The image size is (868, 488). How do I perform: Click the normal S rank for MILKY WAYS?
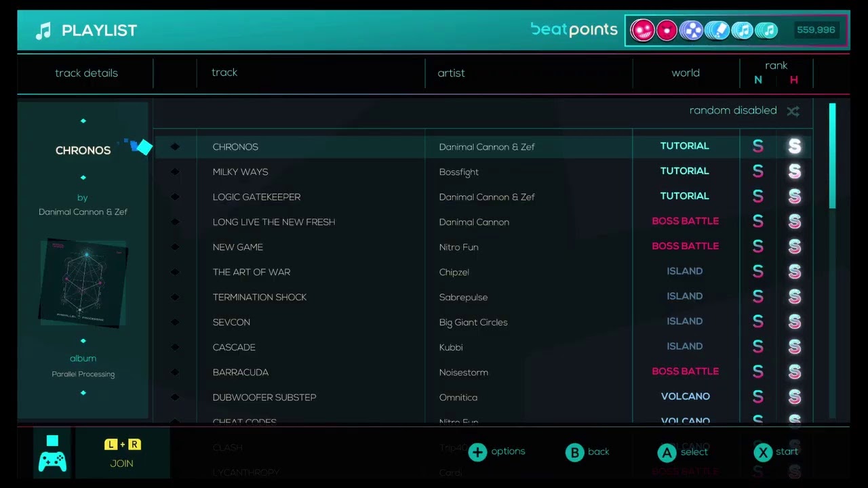[758, 171]
